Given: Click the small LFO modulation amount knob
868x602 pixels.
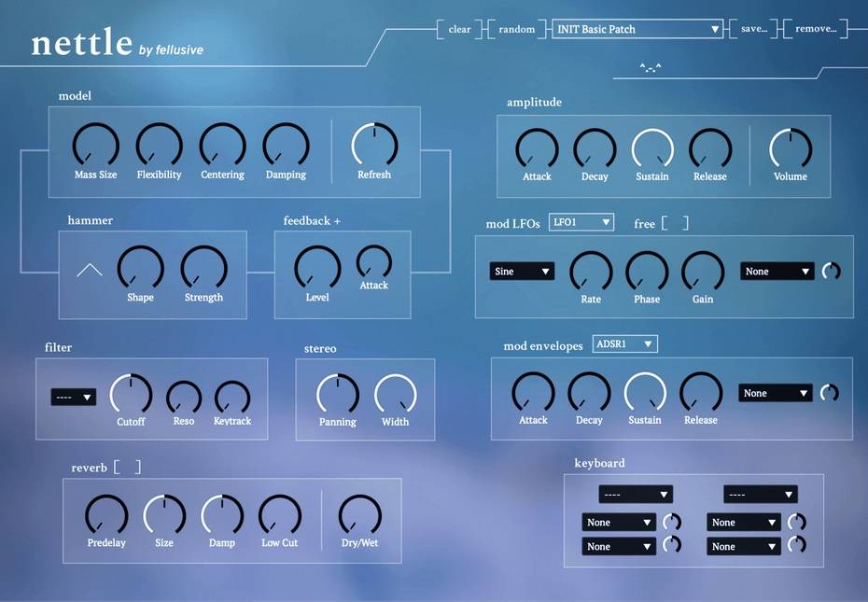Looking at the screenshot, I should [830, 272].
